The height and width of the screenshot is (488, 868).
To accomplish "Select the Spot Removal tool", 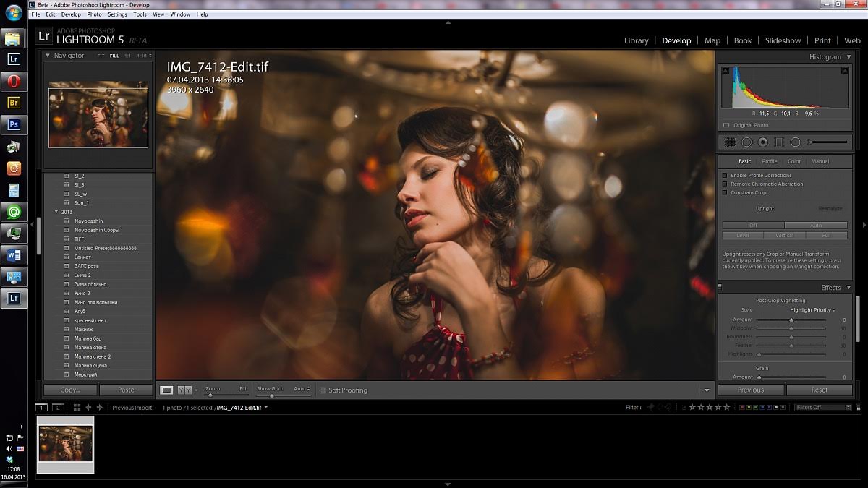I will point(746,142).
